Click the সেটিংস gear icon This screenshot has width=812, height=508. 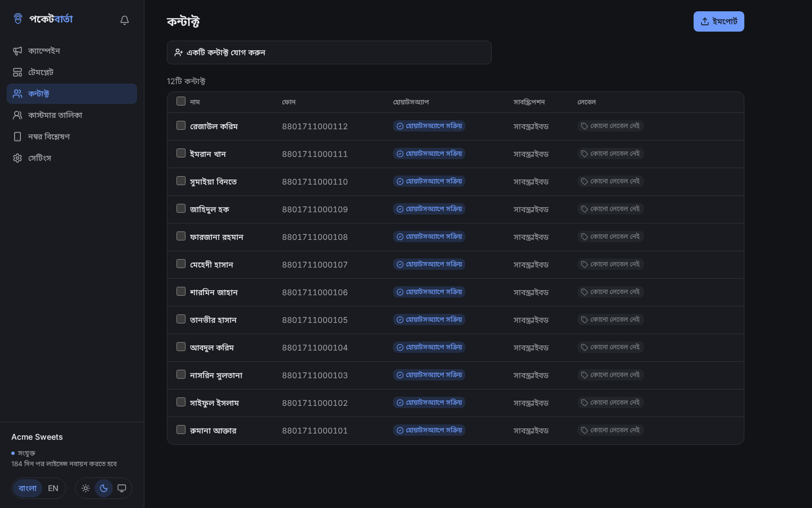17,158
